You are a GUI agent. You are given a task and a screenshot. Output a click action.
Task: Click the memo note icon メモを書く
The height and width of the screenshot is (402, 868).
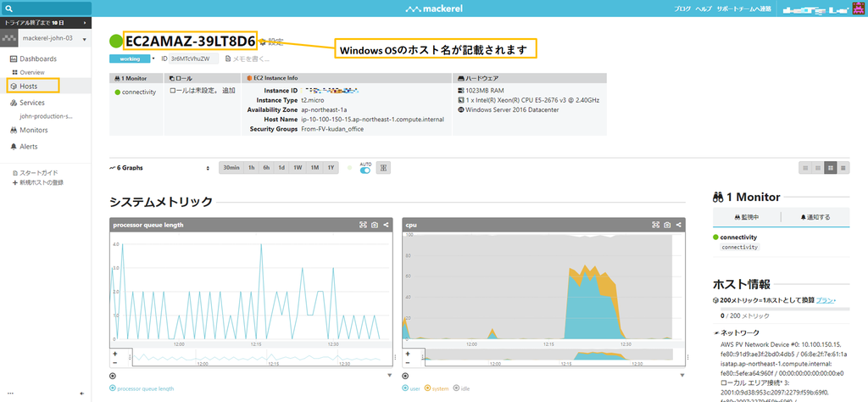(228, 59)
